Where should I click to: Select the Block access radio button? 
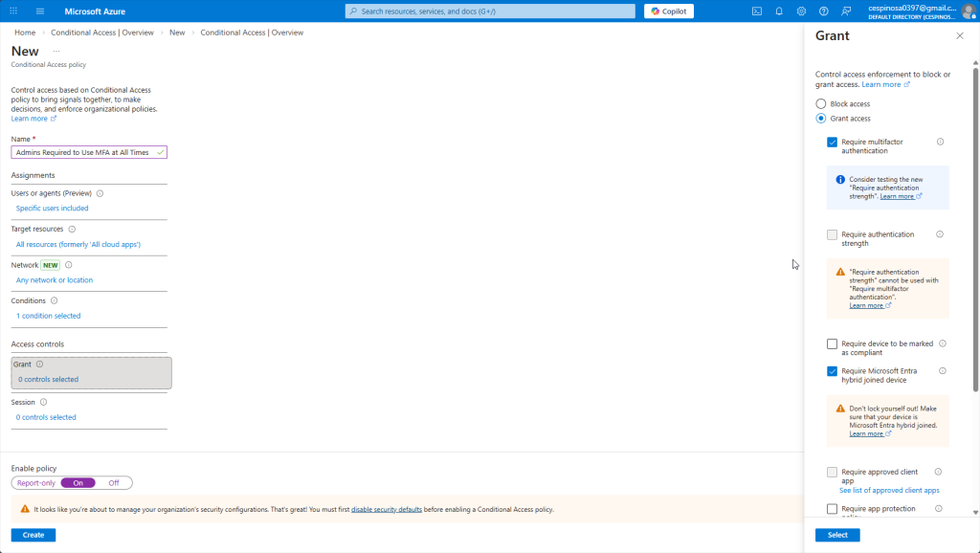click(820, 103)
